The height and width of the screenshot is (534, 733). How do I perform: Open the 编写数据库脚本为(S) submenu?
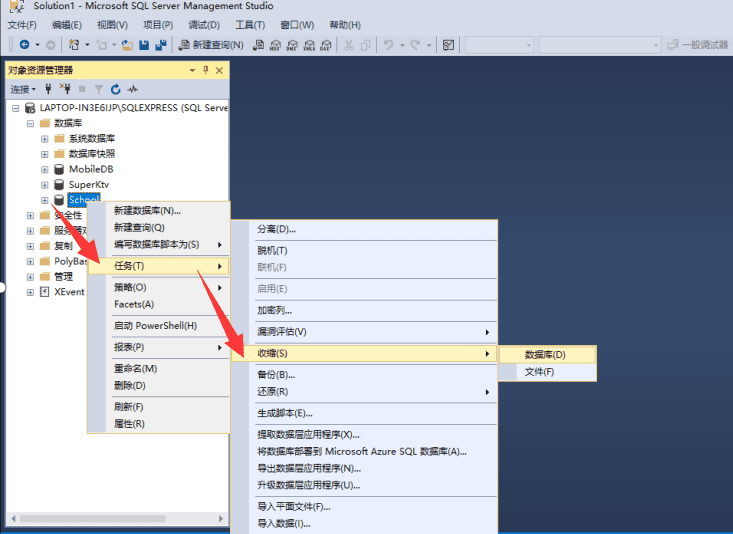[159, 245]
